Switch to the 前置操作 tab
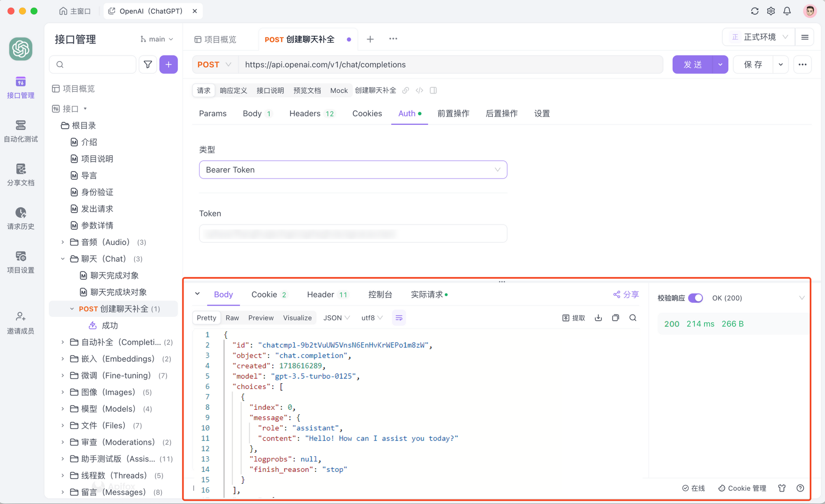The image size is (825, 504). (x=453, y=113)
